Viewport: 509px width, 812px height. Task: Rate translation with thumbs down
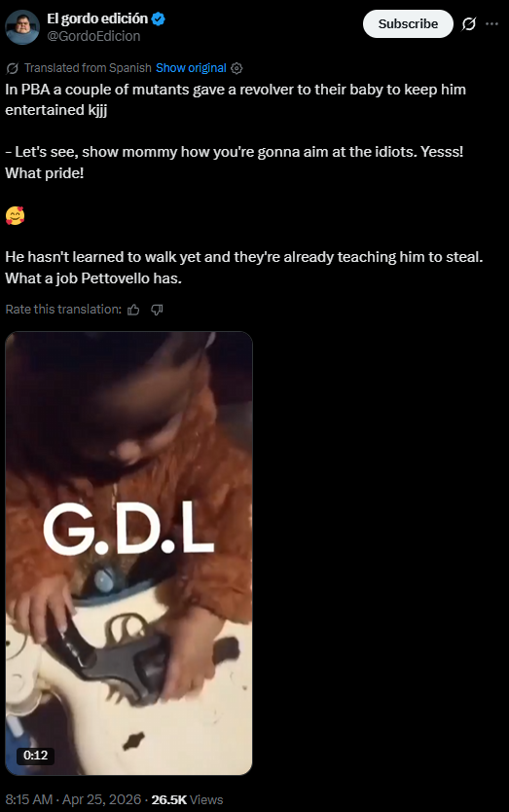[x=157, y=310]
